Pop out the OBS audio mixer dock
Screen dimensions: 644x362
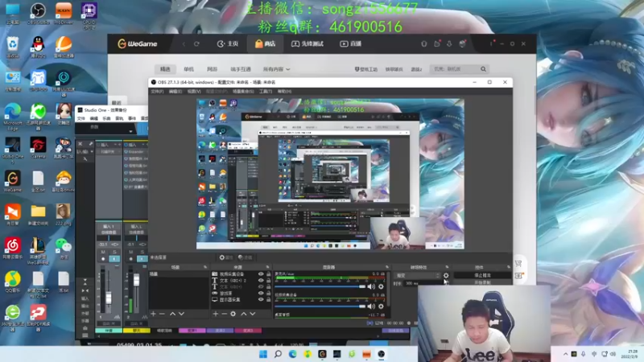point(386,267)
